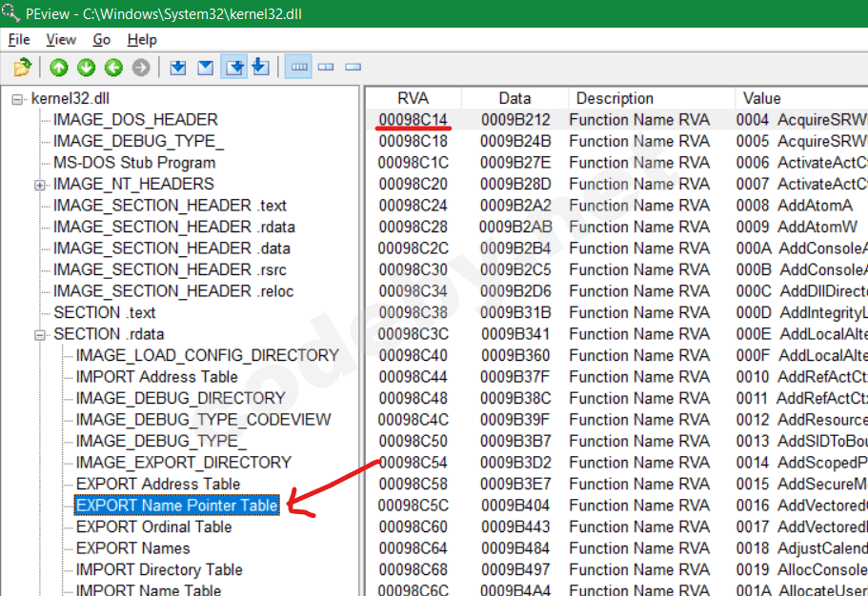
Task: Click data cell 0009B484
Action: point(515,548)
